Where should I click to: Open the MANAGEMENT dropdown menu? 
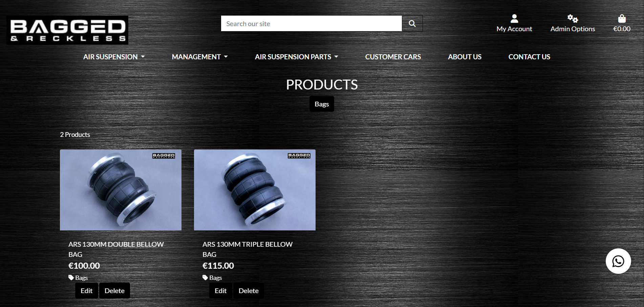[199, 57]
